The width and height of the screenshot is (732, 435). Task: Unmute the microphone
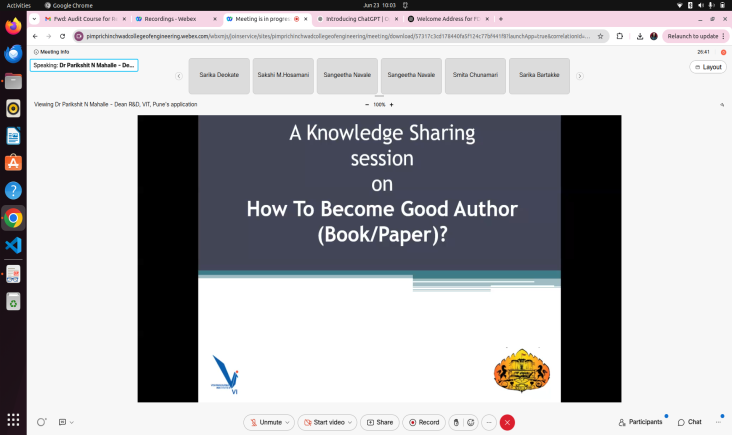click(x=265, y=422)
